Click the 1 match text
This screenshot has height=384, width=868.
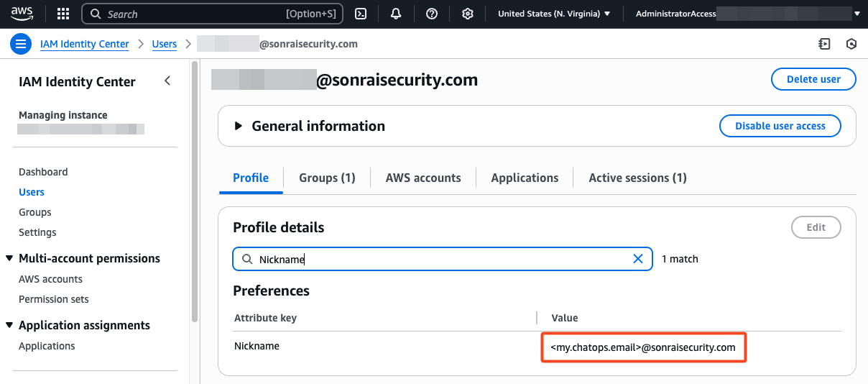pos(680,259)
